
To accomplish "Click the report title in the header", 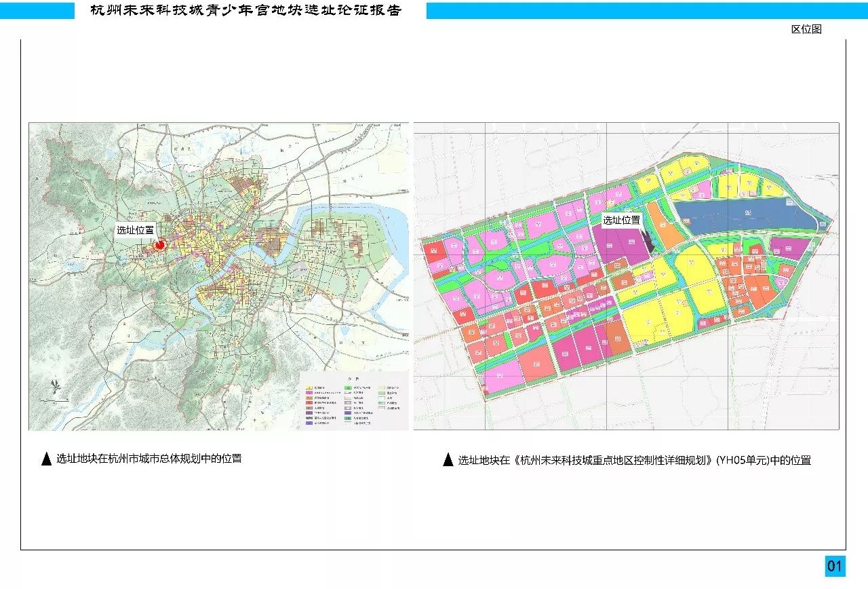I will [245, 10].
